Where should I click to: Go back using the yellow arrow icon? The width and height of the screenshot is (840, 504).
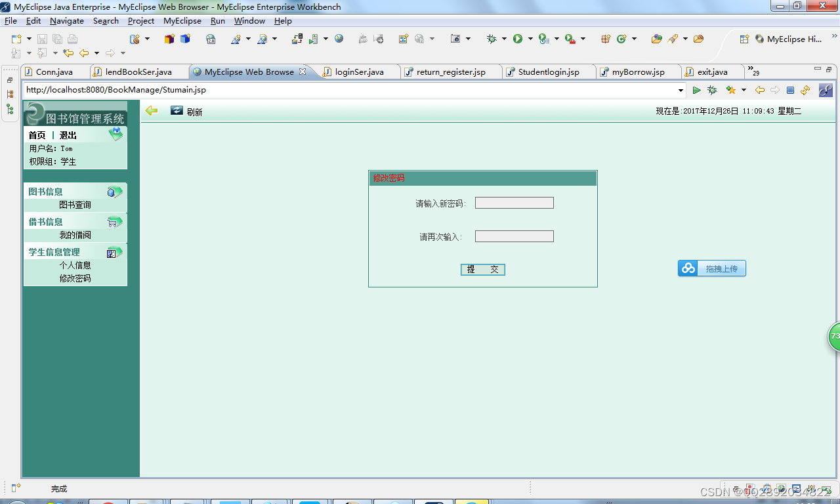point(152,111)
